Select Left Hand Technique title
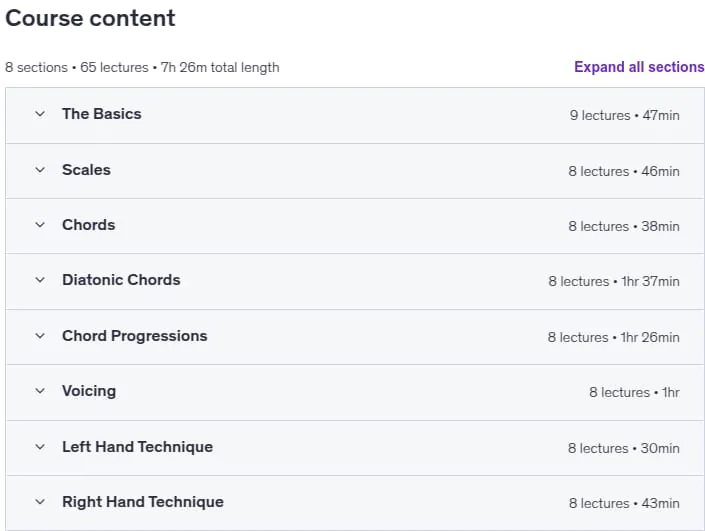This screenshot has height=531, width=705. [138, 447]
